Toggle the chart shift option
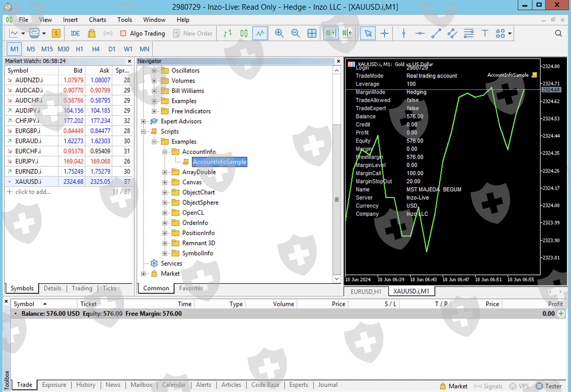This screenshot has height=392, width=571. pos(347,33)
